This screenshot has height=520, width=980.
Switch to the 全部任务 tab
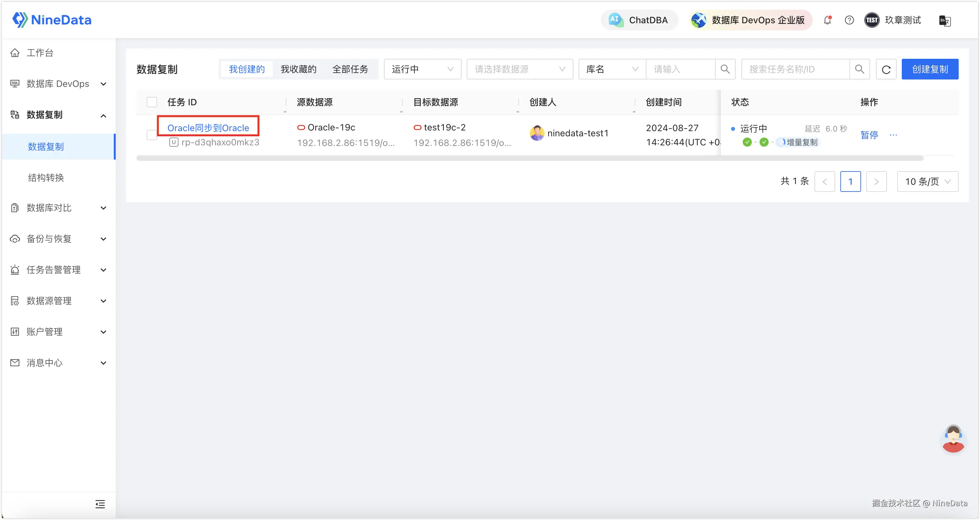point(350,69)
